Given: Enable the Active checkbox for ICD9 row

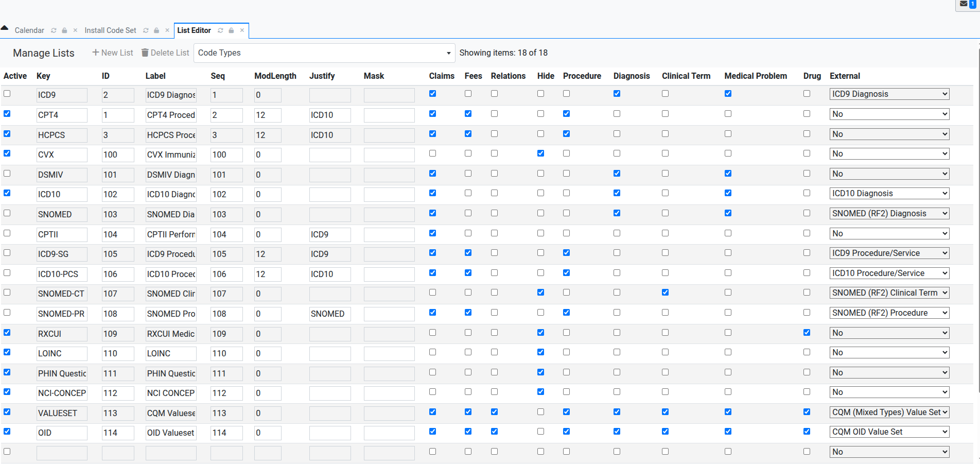Looking at the screenshot, I should coord(7,94).
